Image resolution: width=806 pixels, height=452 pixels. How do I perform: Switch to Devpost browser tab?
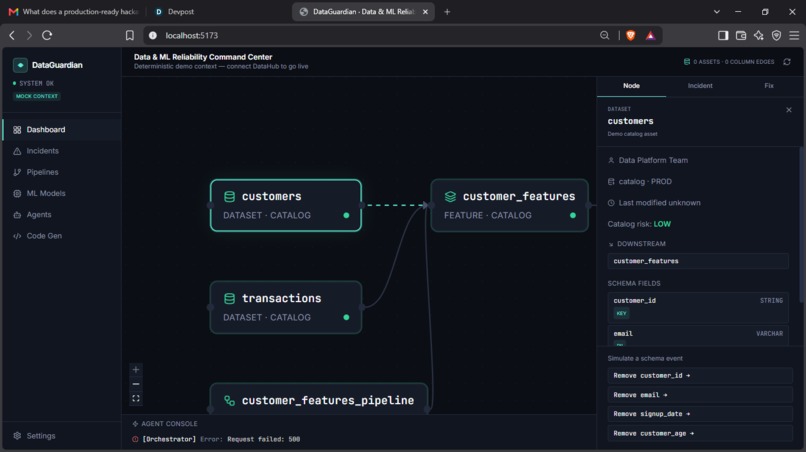pos(175,11)
